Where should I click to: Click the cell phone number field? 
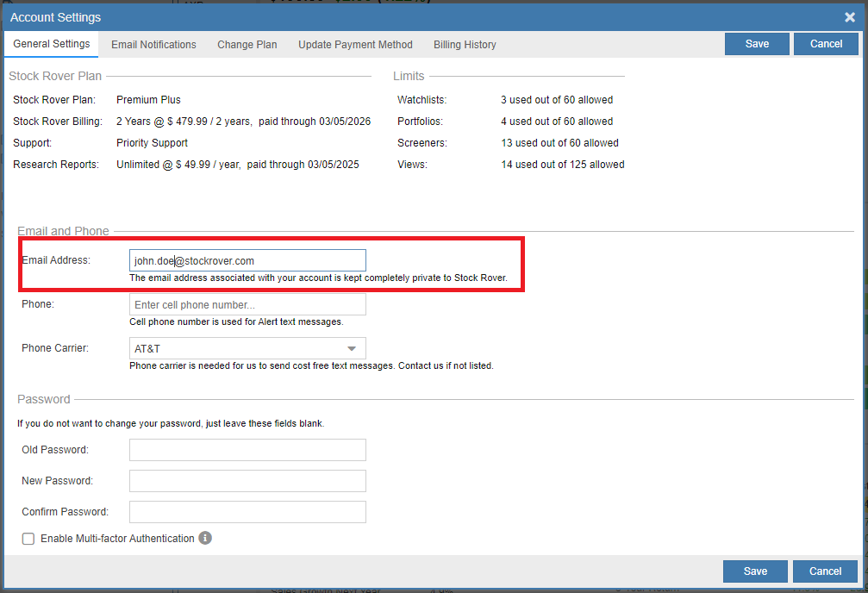point(247,303)
